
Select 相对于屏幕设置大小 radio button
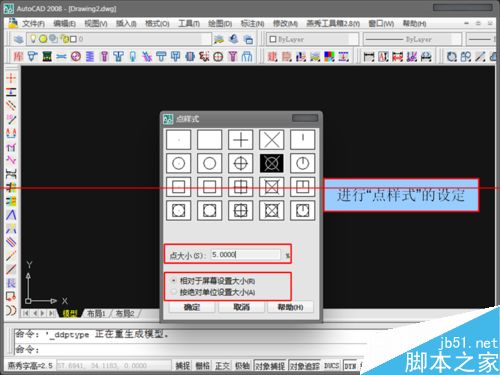(173, 281)
